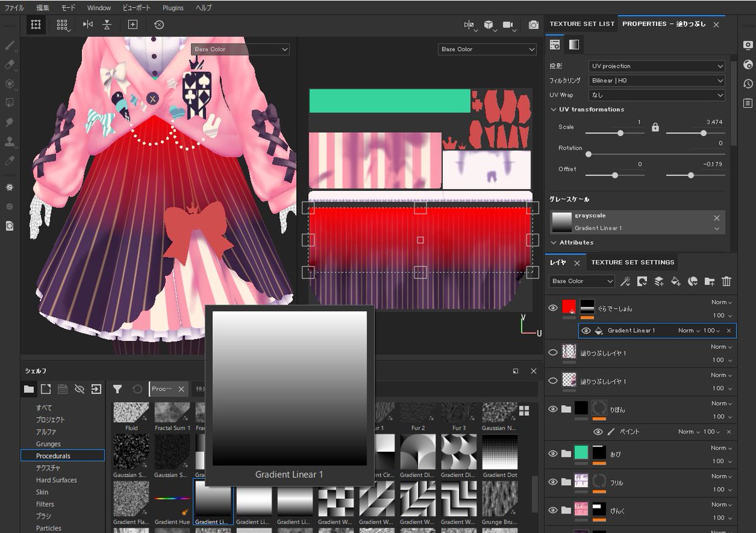
Task: Open the ビューポート menu
Action: (135, 8)
